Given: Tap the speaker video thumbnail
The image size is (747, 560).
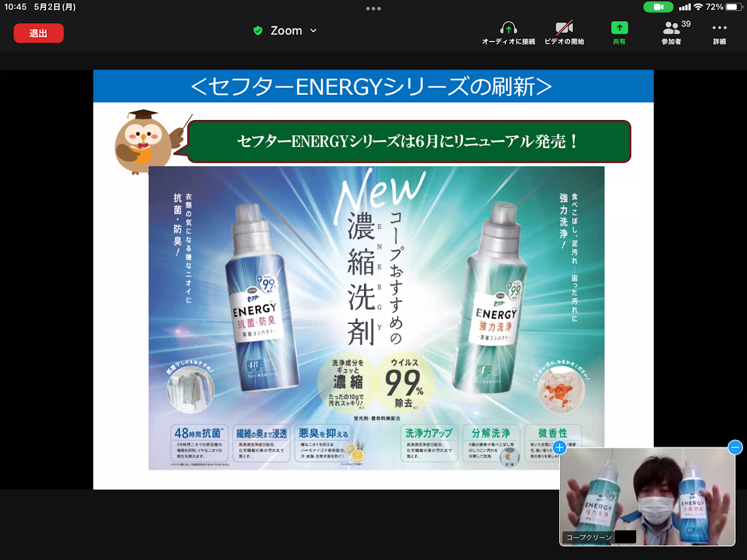Looking at the screenshot, I should pos(647,496).
